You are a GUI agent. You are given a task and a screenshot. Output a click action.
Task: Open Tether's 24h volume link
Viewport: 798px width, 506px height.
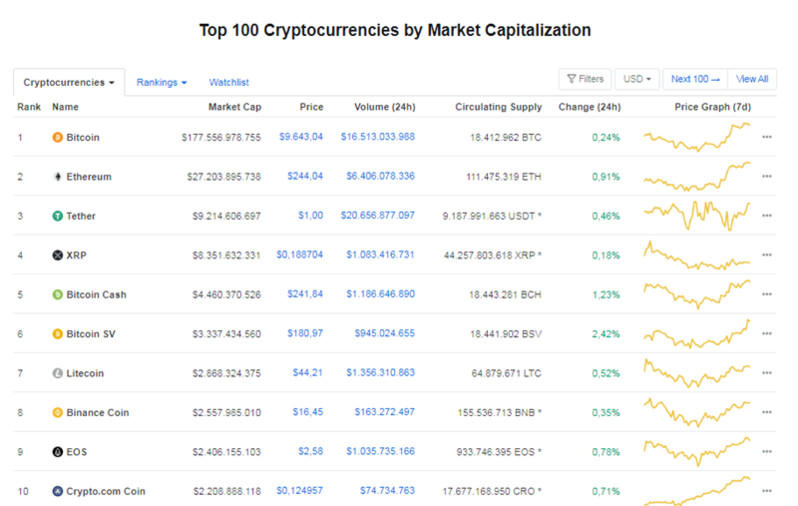coord(378,216)
